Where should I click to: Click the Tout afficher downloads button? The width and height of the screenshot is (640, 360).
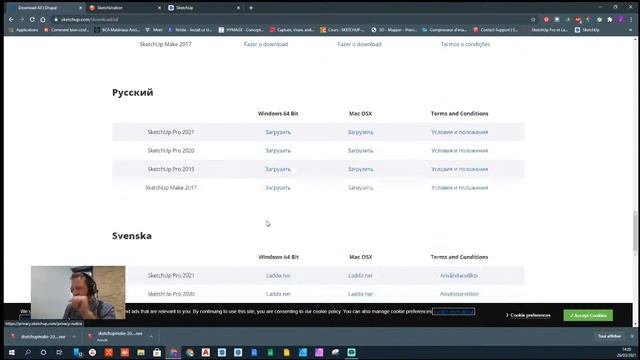609,336
